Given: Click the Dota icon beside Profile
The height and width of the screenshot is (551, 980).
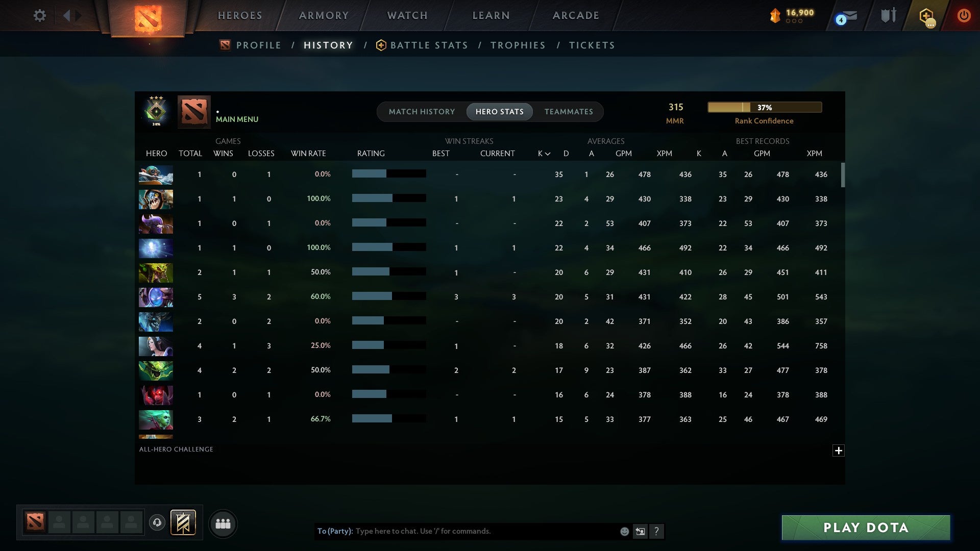Looking at the screenshot, I should 225,45.
